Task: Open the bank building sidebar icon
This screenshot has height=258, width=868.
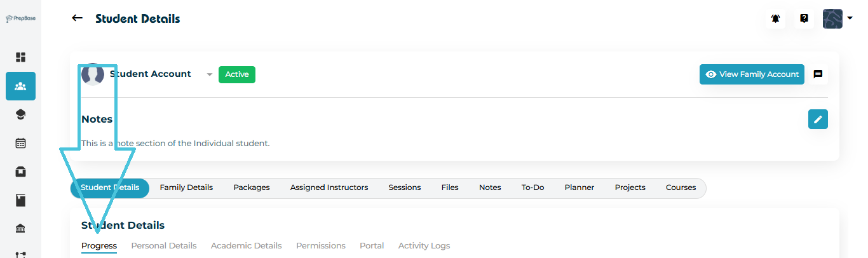Action: pos(20,229)
